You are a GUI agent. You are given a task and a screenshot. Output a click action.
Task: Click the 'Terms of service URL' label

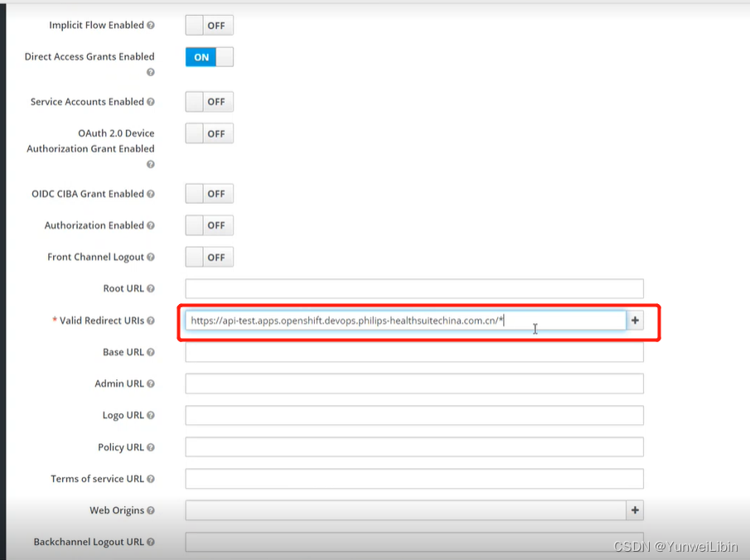[x=97, y=479]
